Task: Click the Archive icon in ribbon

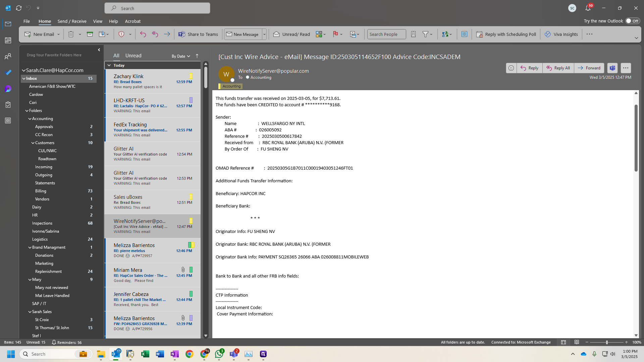Action: [x=90, y=34]
